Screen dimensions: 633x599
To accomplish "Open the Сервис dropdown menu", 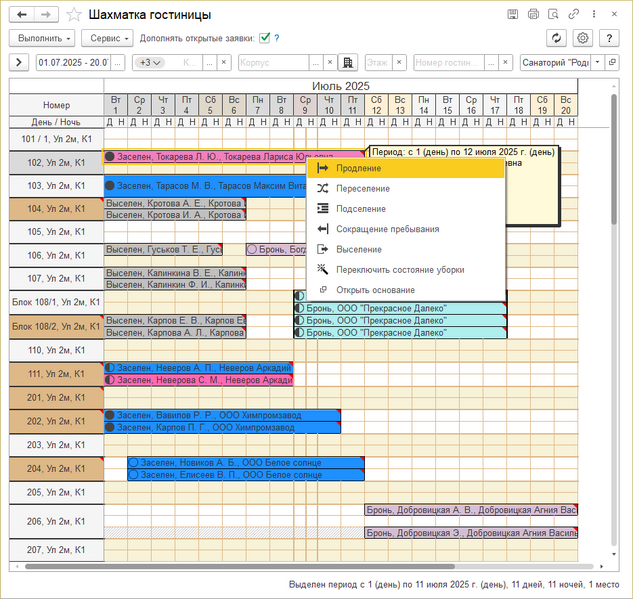I will [x=107, y=38].
